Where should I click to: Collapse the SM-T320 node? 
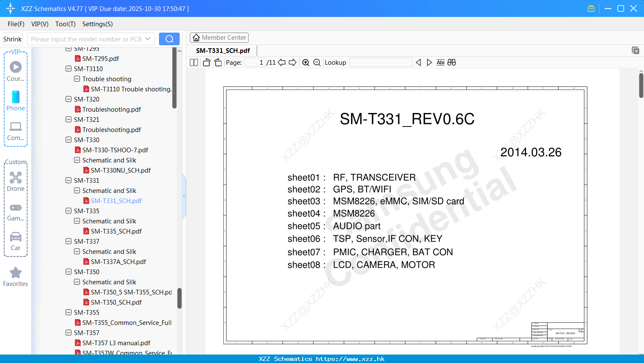tap(69, 99)
